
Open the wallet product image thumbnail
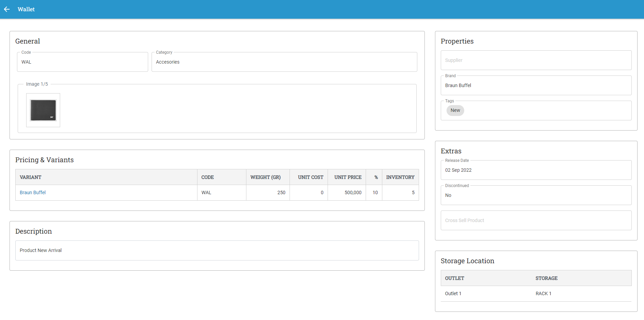click(x=43, y=110)
